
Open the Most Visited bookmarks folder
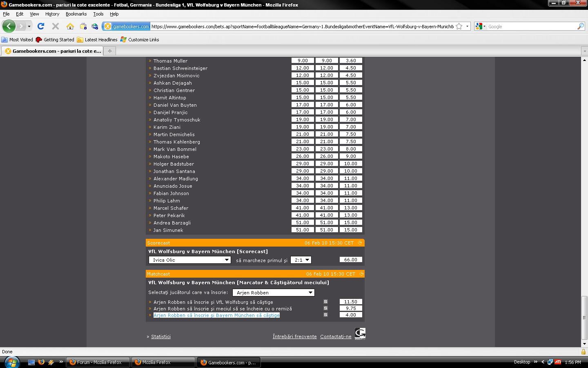[x=17, y=40]
